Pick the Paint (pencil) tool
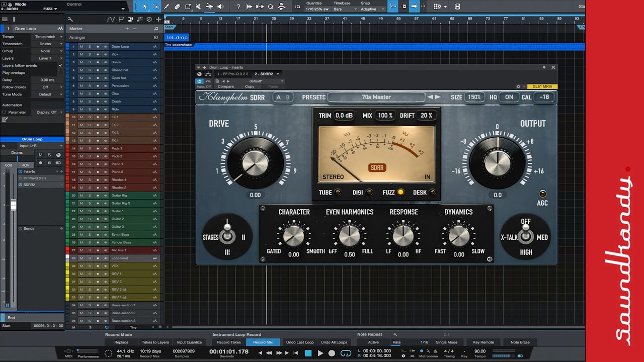 (167, 7)
